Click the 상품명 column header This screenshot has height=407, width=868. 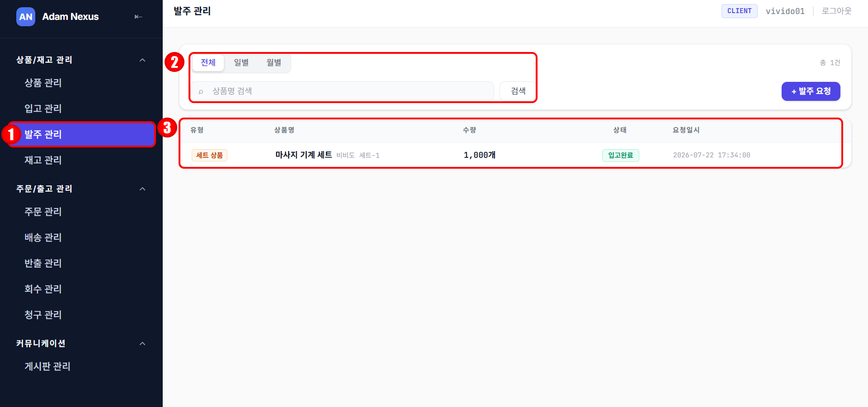(x=284, y=130)
